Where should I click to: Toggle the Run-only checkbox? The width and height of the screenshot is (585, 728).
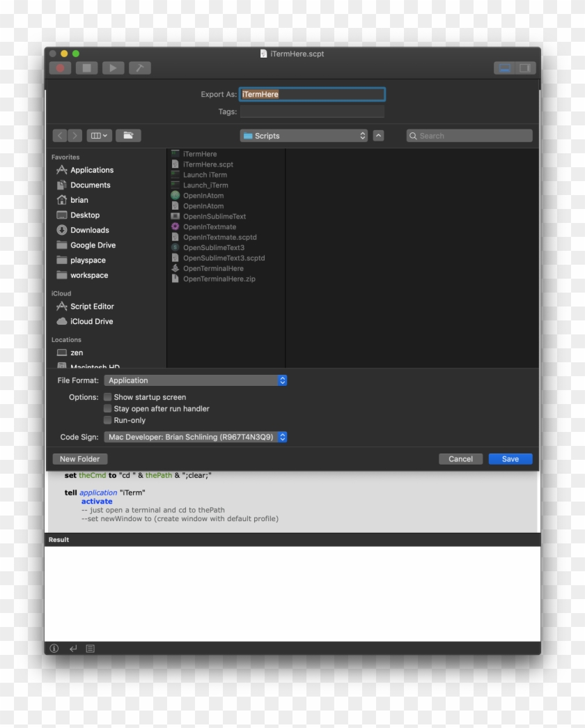point(108,421)
